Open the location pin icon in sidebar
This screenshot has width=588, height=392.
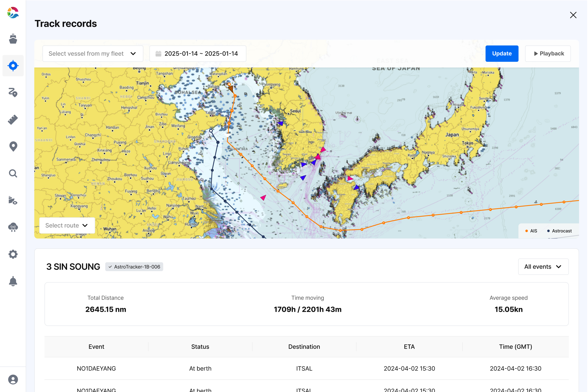(x=13, y=146)
